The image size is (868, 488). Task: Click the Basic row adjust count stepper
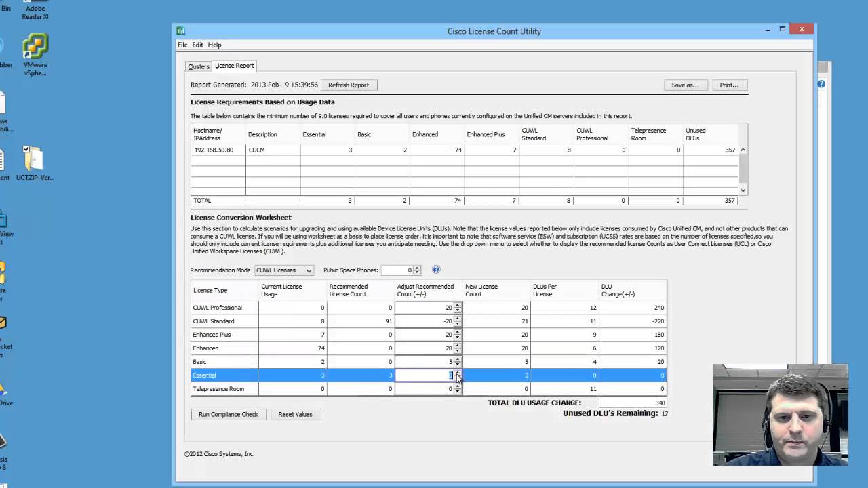click(458, 362)
